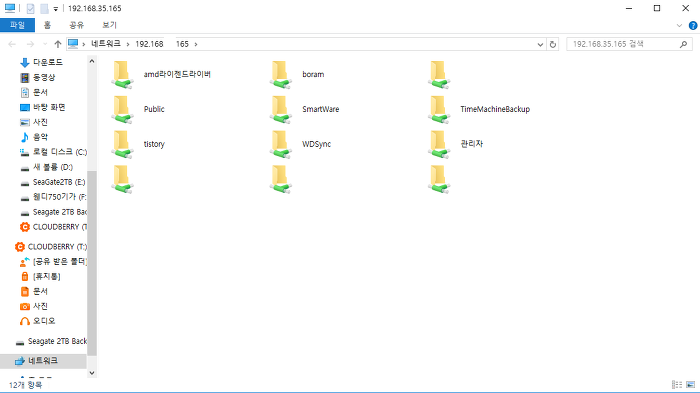Open the TimeMachineBackup folder icon
The height and width of the screenshot is (393, 700).
tap(439, 109)
